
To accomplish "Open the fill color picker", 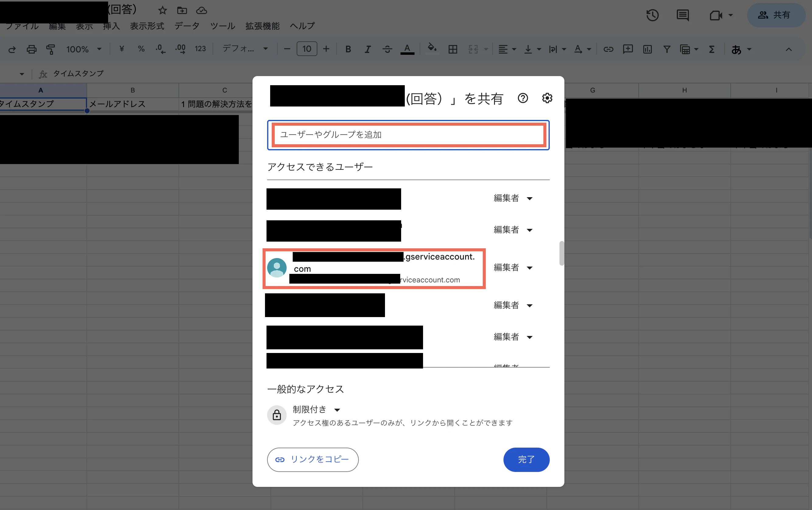I will (x=432, y=49).
